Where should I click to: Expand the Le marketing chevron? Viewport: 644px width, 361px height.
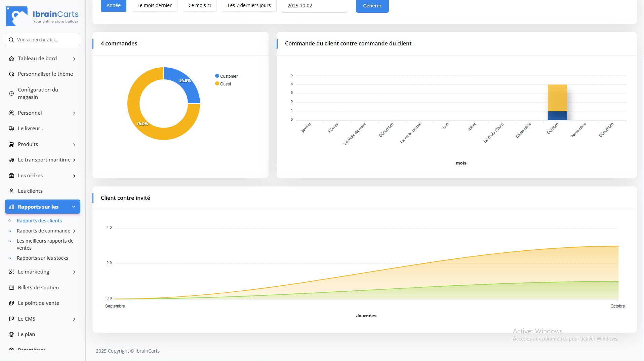(x=74, y=272)
